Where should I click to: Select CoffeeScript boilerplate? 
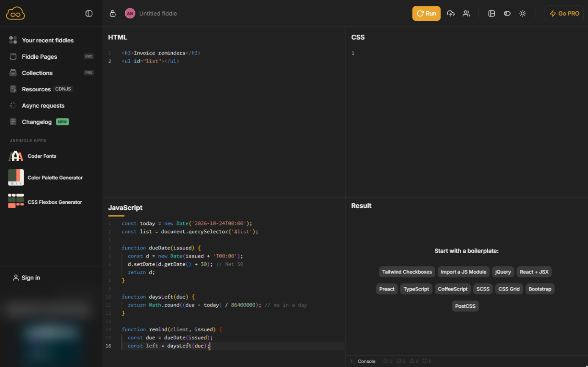click(x=453, y=289)
